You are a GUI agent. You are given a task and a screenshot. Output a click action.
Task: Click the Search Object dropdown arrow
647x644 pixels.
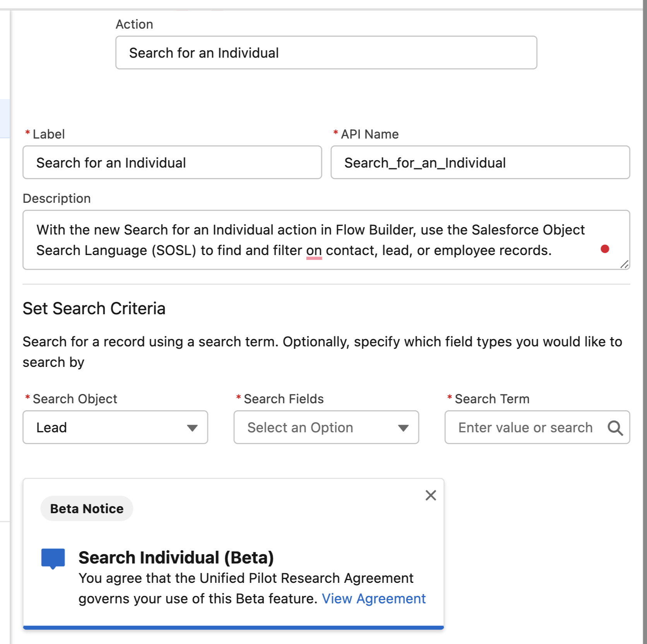pos(192,428)
